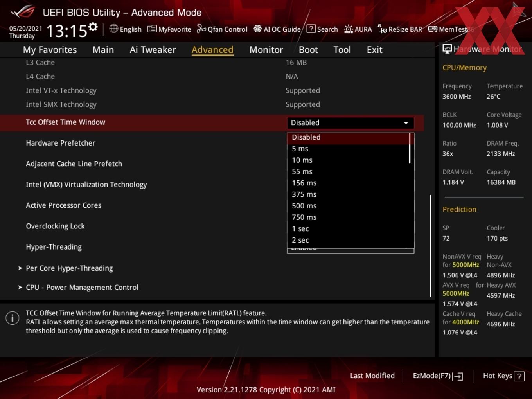
Task: Click the Hardware Monitor screen icon
Action: (447, 49)
